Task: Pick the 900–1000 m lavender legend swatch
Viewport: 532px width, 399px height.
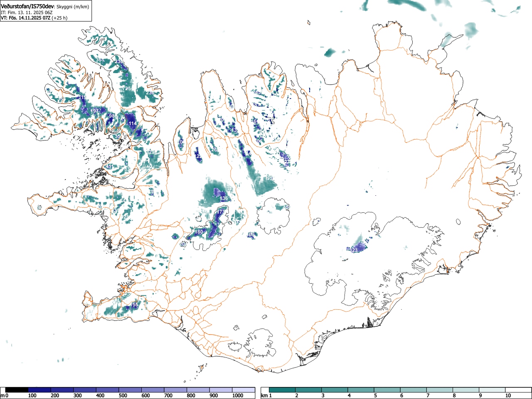Action: click(221, 390)
